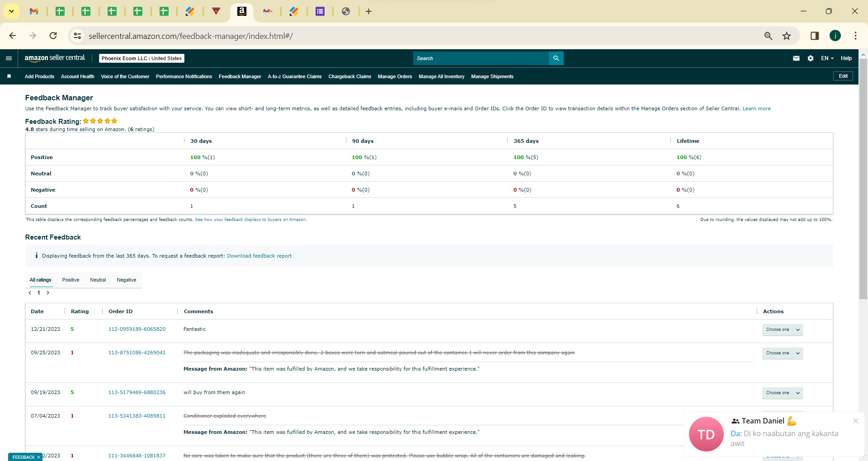Click the Edit button in navigation bar
The height and width of the screenshot is (461, 868).
(843, 76)
